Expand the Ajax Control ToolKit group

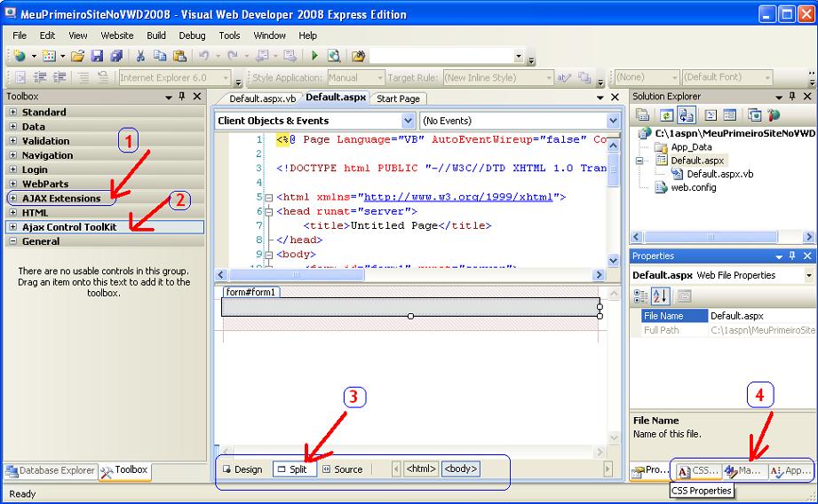(13, 227)
